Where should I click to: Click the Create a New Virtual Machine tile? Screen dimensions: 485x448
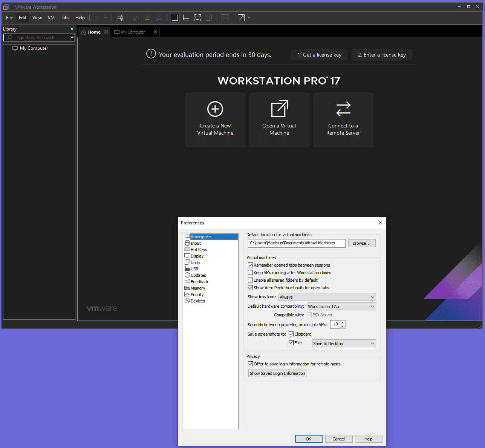point(215,120)
